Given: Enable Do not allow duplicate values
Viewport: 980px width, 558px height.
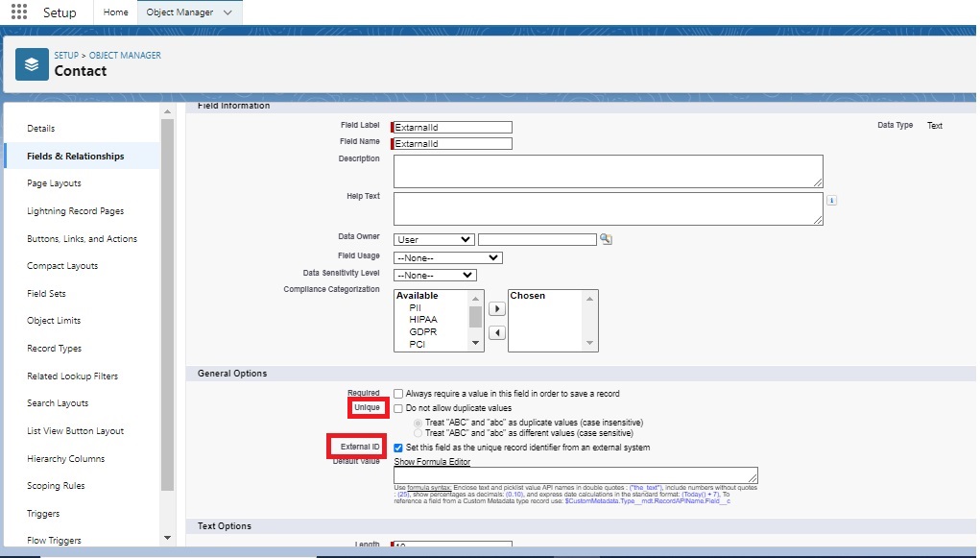Looking at the screenshot, I should click(x=398, y=408).
